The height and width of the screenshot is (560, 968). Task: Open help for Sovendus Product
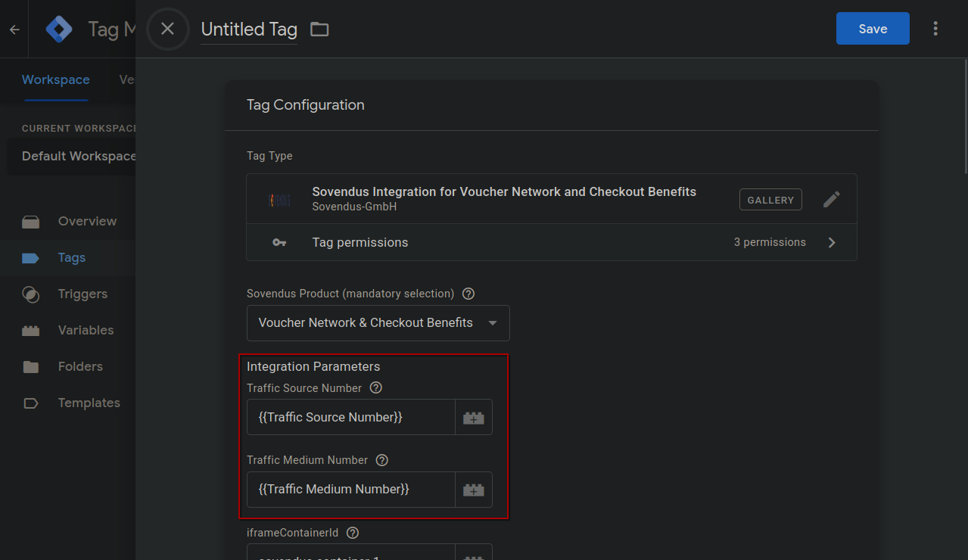click(x=468, y=294)
